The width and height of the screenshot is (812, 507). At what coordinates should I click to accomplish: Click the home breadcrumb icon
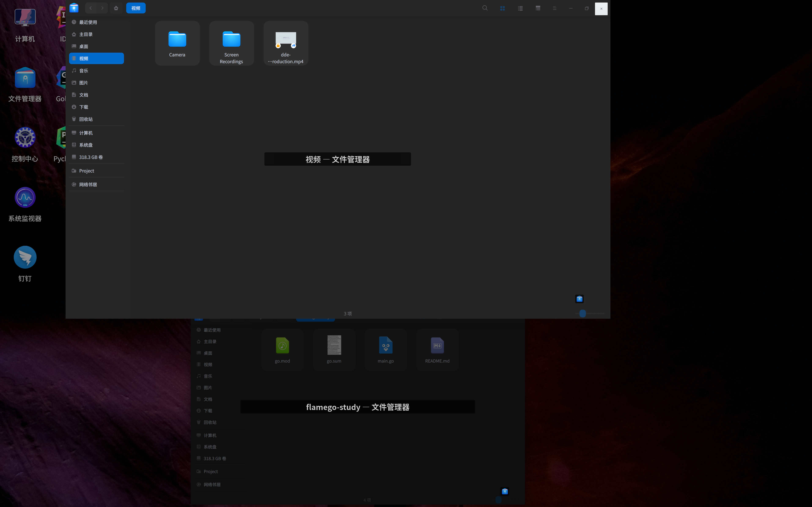(116, 8)
